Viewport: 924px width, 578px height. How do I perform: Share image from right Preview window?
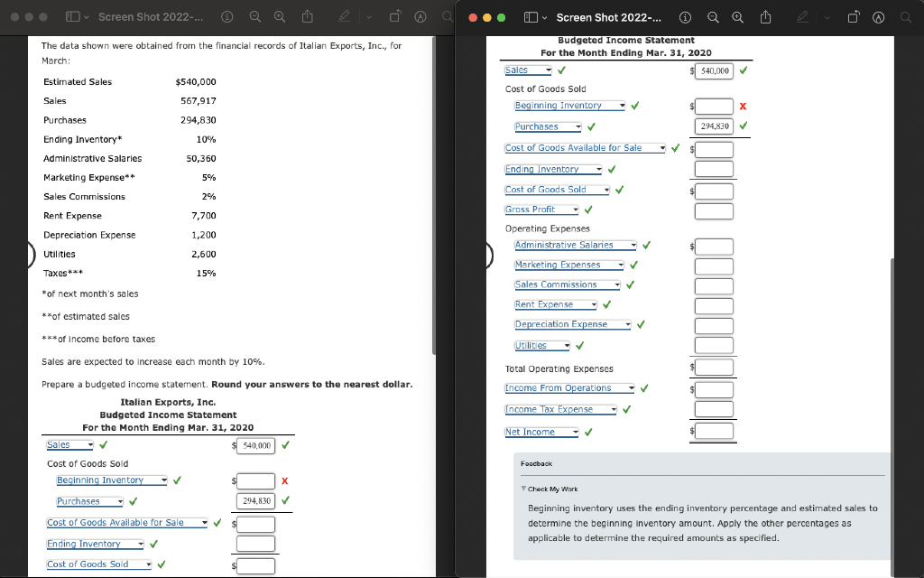pos(765,17)
